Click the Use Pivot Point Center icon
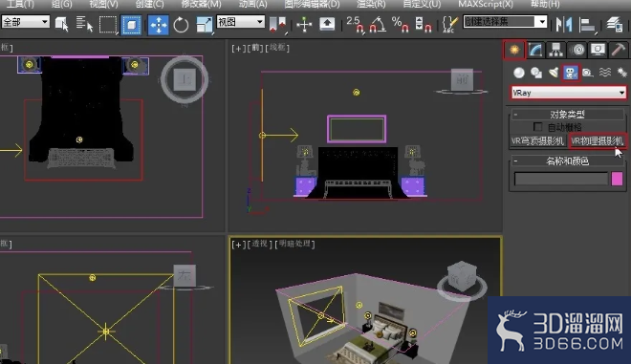Viewport: 631px width, 364px height. (277, 25)
